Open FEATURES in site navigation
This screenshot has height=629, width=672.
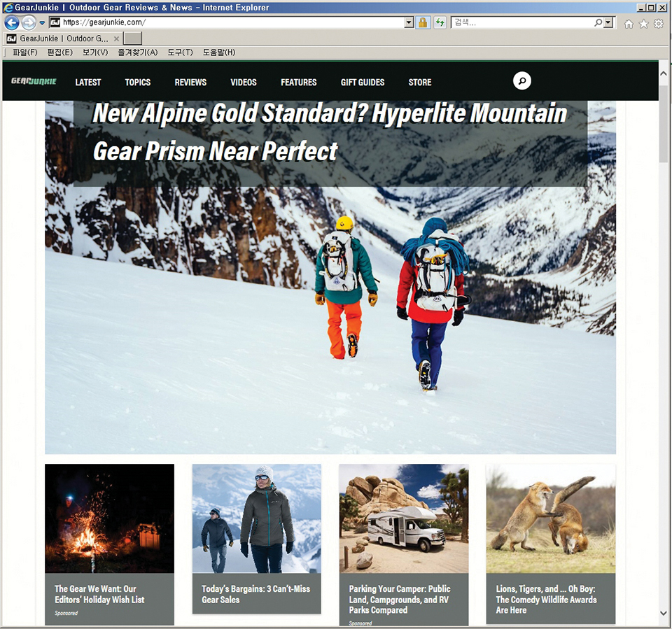click(x=299, y=83)
